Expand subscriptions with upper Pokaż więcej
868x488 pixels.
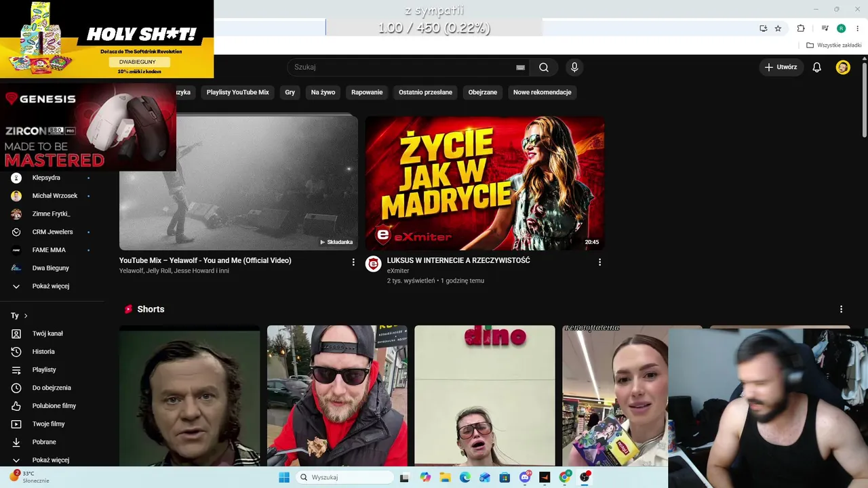point(52,286)
